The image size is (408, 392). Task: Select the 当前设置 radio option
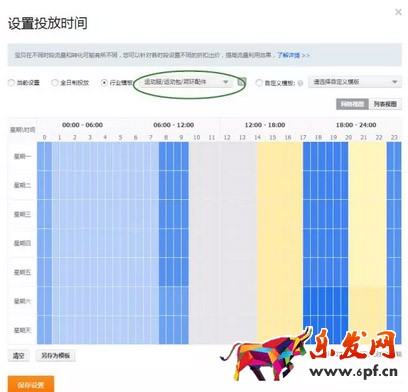(x=12, y=82)
